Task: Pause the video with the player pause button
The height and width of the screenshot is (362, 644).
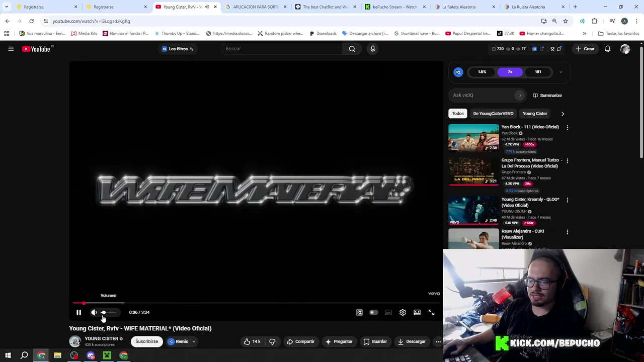Action: 78,312
